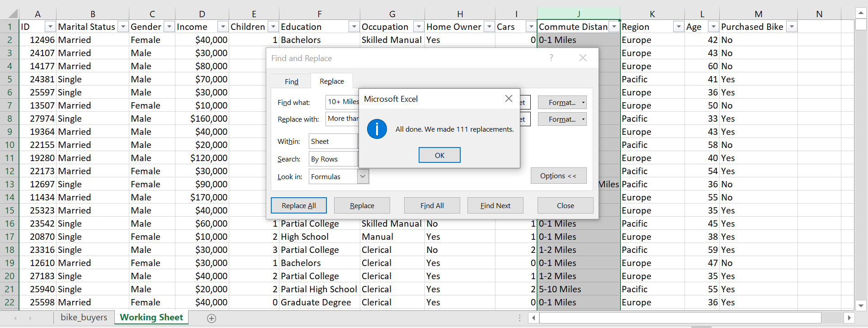868x328 pixels.
Task: Click the Options << button
Action: pyautogui.click(x=558, y=176)
